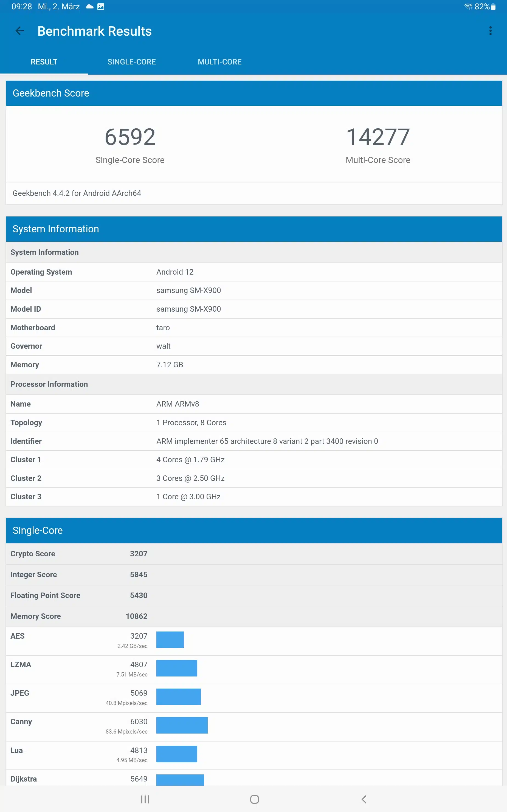Tap the Android back chevron in the navigation bar

364,799
